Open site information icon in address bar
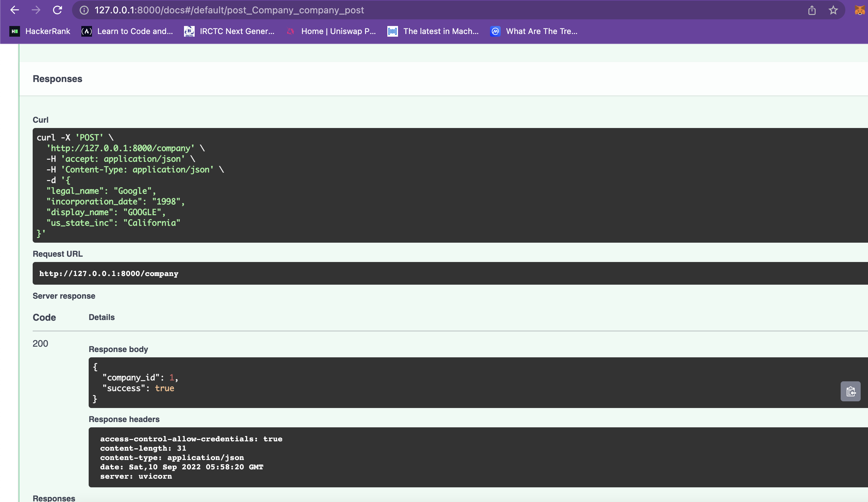Image resolution: width=868 pixels, height=502 pixels. [84, 10]
